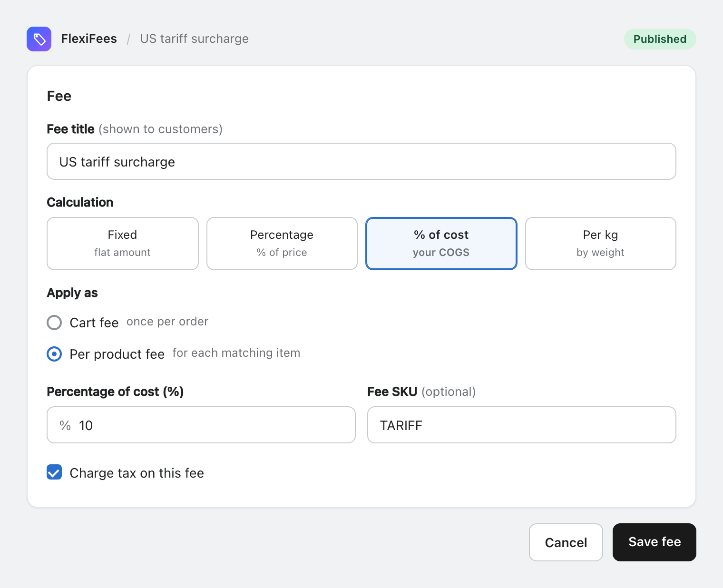Viewport: 723px width, 588px height.
Task: Select the Fixed flat amount calculation
Action: click(x=123, y=244)
